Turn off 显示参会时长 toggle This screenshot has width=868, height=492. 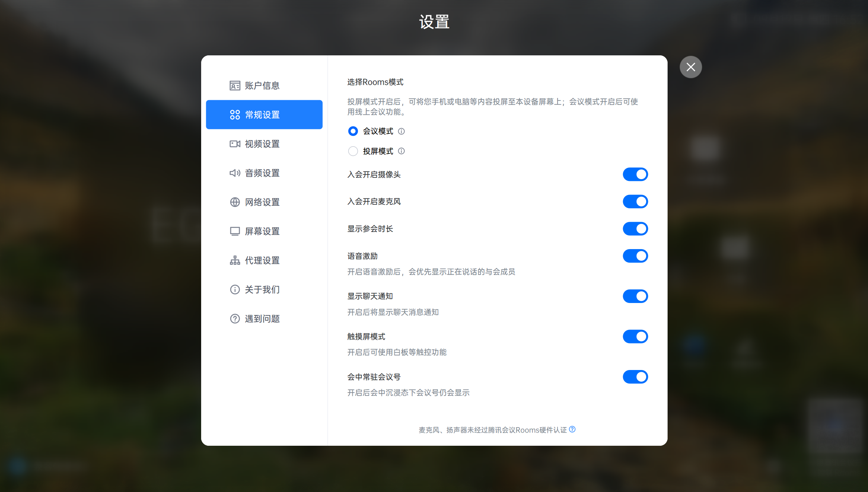click(x=635, y=229)
